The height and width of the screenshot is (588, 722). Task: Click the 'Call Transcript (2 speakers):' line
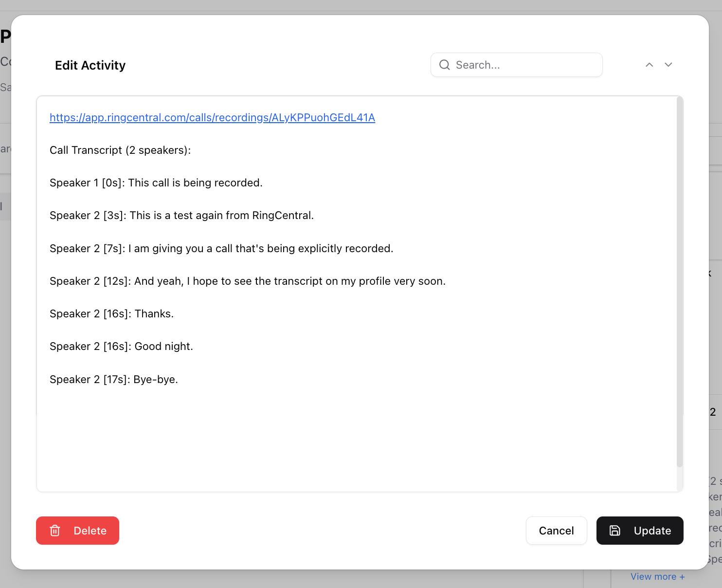click(120, 150)
